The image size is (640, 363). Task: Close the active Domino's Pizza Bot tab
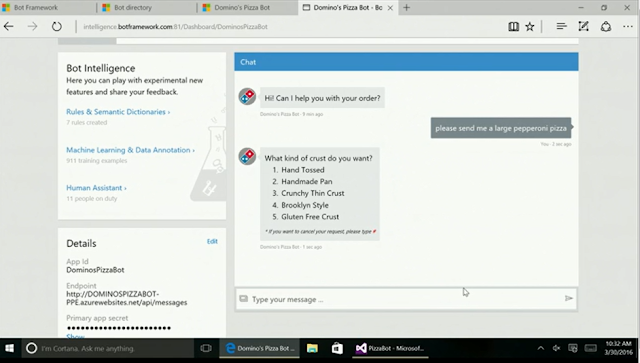coord(390,8)
